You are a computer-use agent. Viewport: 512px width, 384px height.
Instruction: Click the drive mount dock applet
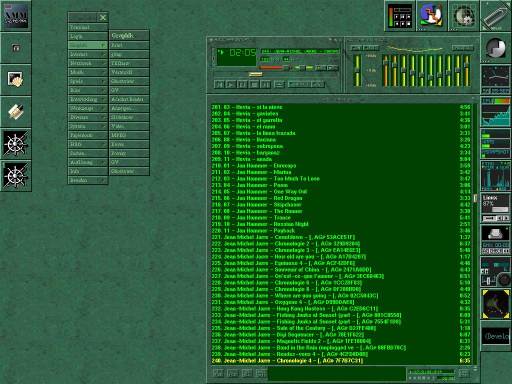pyautogui.click(x=496, y=240)
